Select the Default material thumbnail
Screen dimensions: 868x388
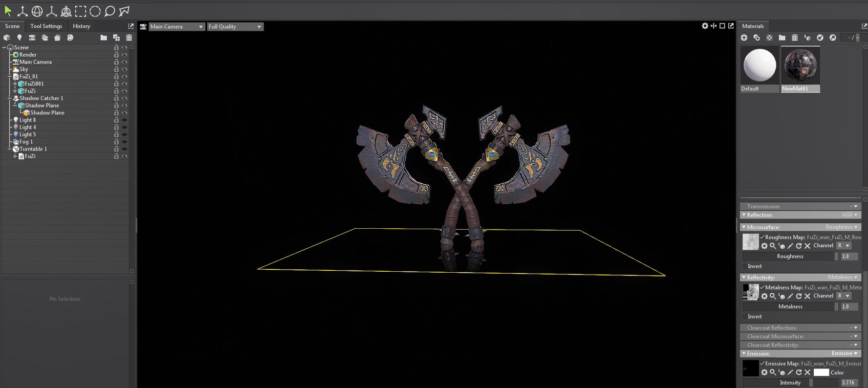(759, 65)
